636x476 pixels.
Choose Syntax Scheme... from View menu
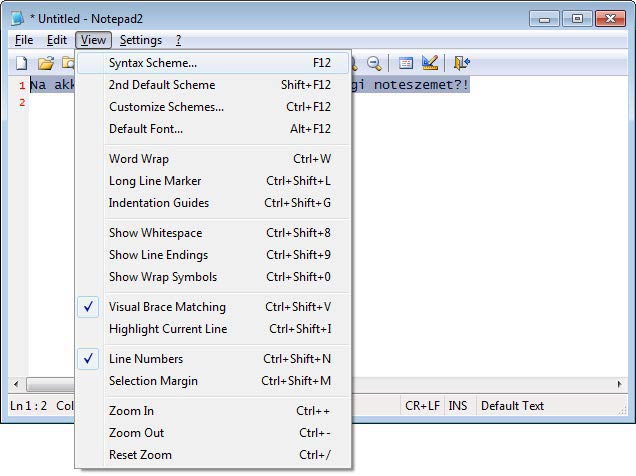pyautogui.click(x=213, y=63)
